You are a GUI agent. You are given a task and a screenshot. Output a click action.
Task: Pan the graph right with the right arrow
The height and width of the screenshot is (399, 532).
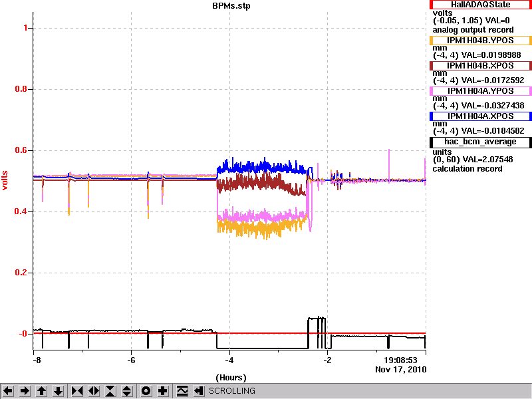coord(25,391)
